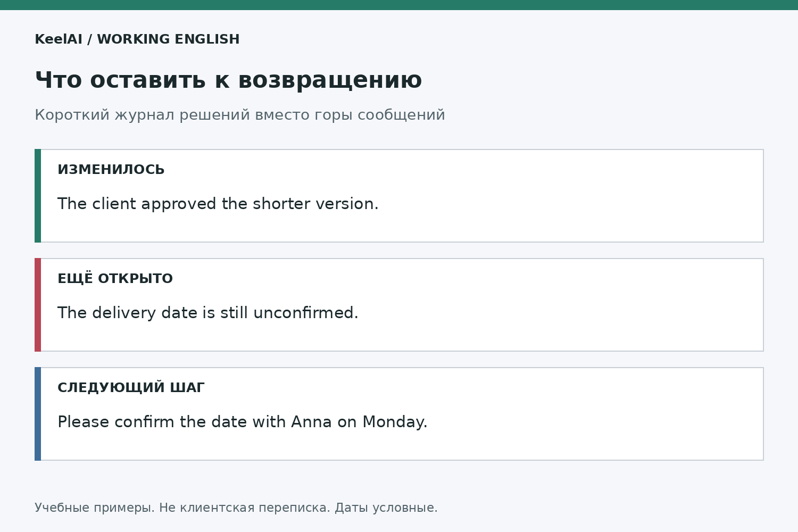
Task: Click the "ИЗМЕНИЛОСЬ" card label
Action: point(111,170)
